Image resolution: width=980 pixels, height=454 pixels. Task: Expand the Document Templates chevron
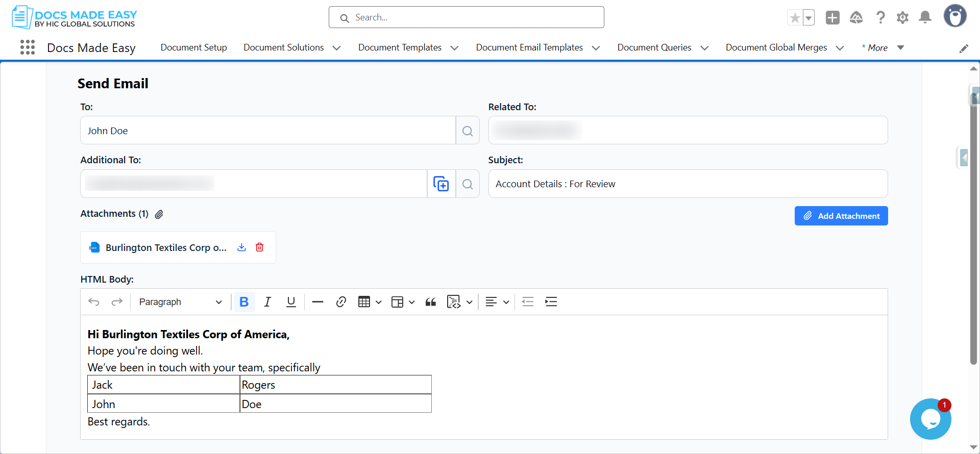(455, 48)
